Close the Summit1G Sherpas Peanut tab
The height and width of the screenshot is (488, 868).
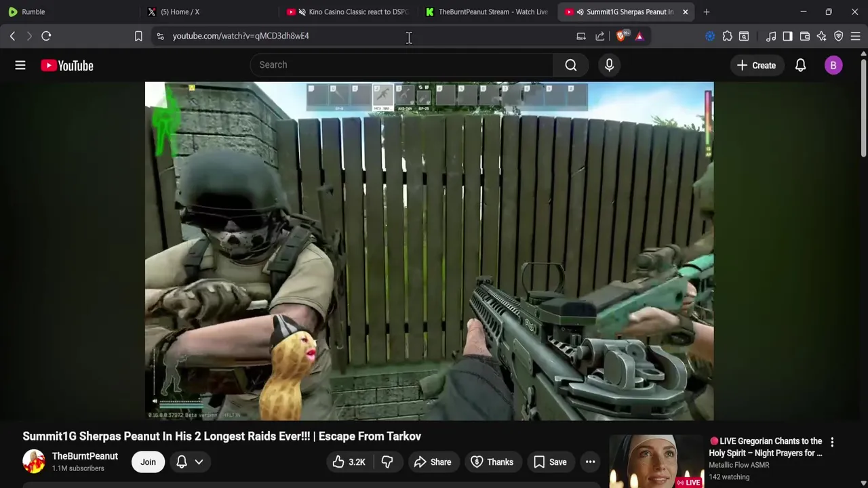pyautogui.click(x=685, y=12)
